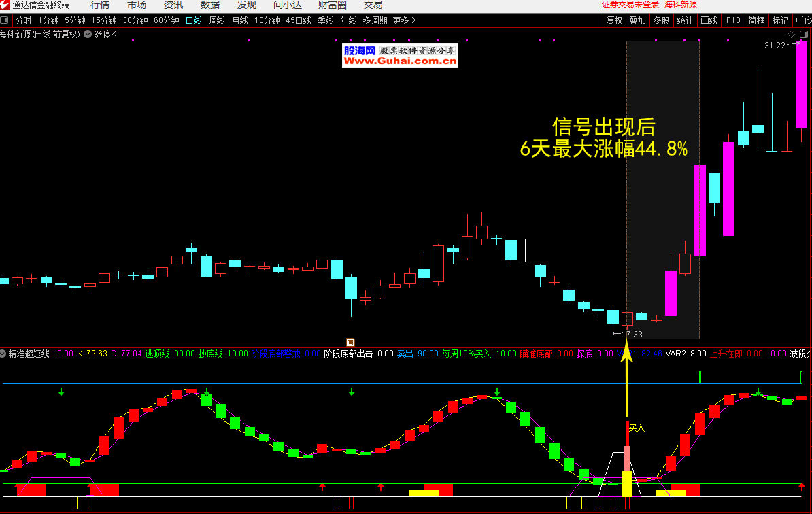Expand the 精准超短线 indicator dropdown
812x514 pixels.
[4, 354]
